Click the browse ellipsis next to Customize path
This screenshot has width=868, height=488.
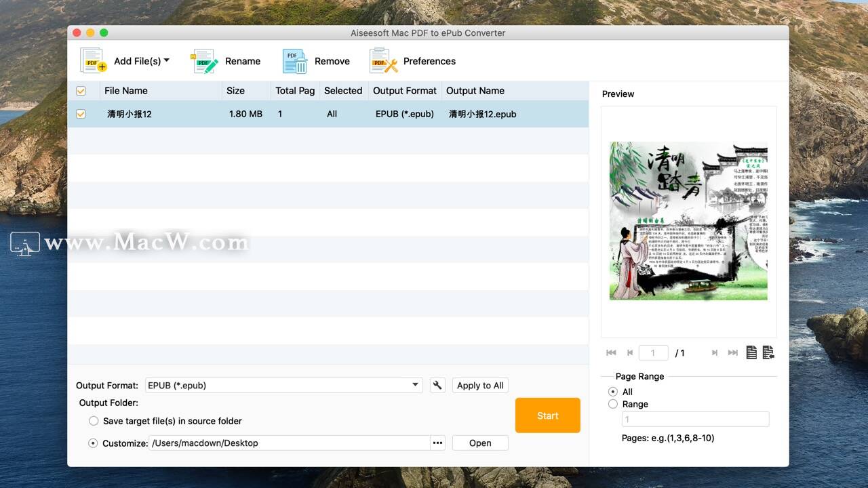[437, 443]
